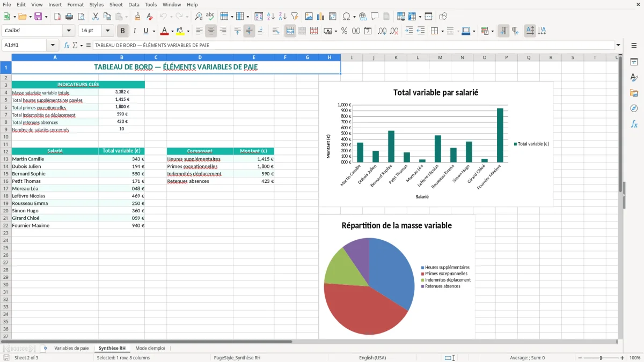Open the font name dropdown

[x=69, y=31]
